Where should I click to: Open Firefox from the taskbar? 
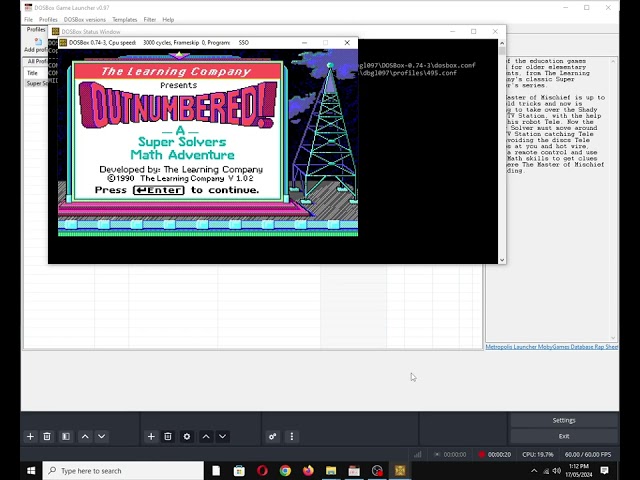point(308,471)
